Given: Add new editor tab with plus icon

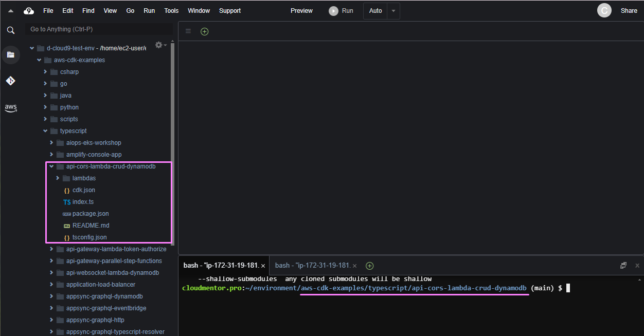Looking at the screenshot, I should point(205,31).
